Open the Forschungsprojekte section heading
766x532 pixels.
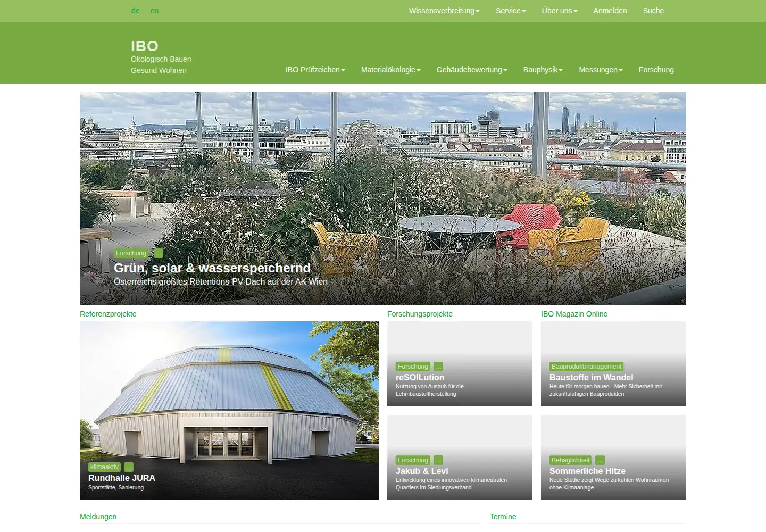pyautogui.click(x=420, y=314)
